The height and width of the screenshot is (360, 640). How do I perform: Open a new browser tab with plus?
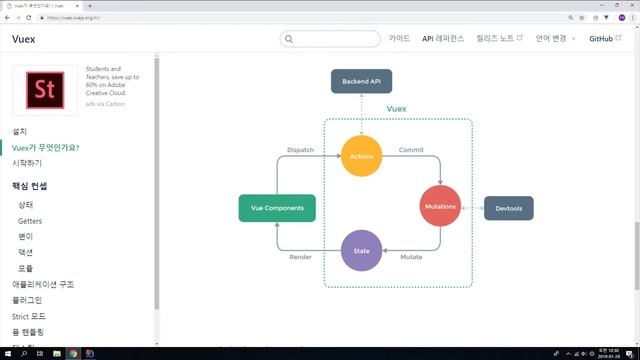90,6
